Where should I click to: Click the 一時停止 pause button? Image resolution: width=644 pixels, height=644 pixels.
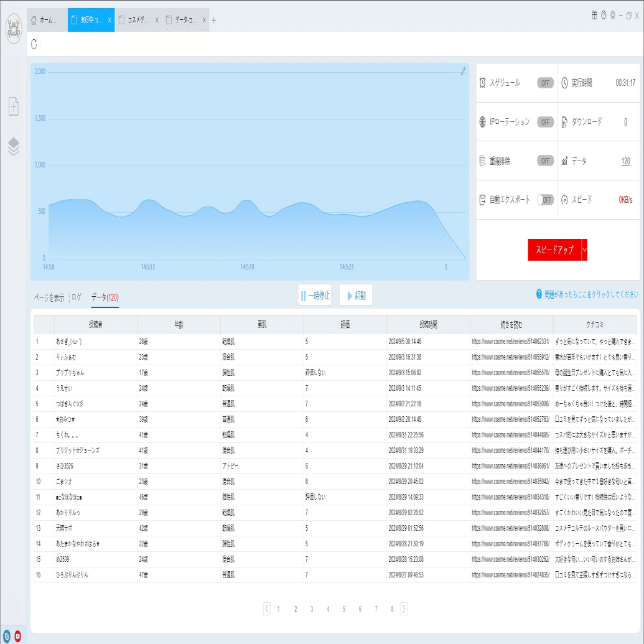coord(315,295)
